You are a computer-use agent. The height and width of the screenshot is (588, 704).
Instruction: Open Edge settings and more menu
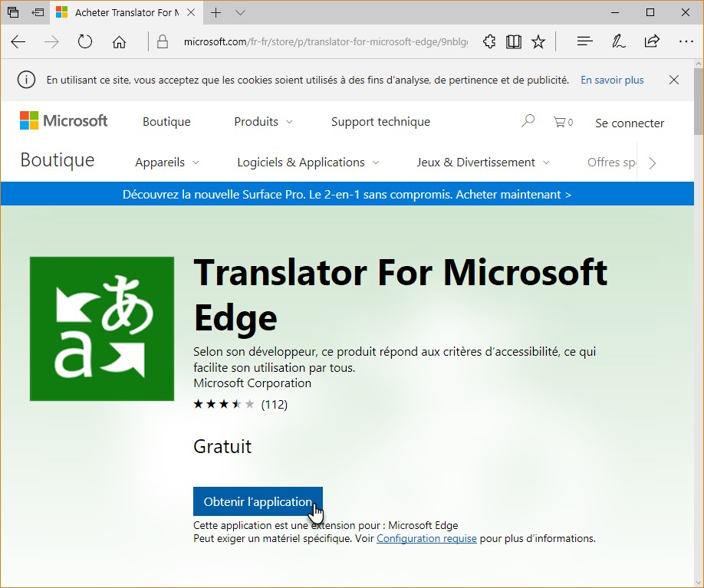[x=686, y=41]
